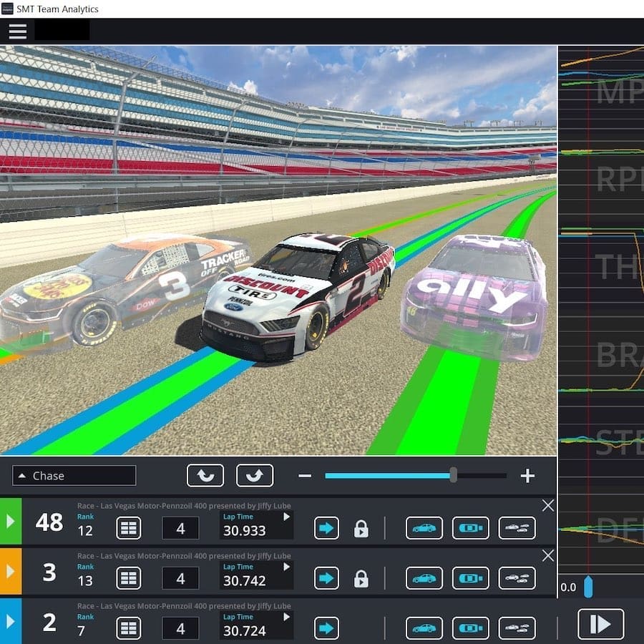Toggle the lock for car 48
Image resolution: width=644 pixels, height=644 pixels.
[x=361, y=529]
